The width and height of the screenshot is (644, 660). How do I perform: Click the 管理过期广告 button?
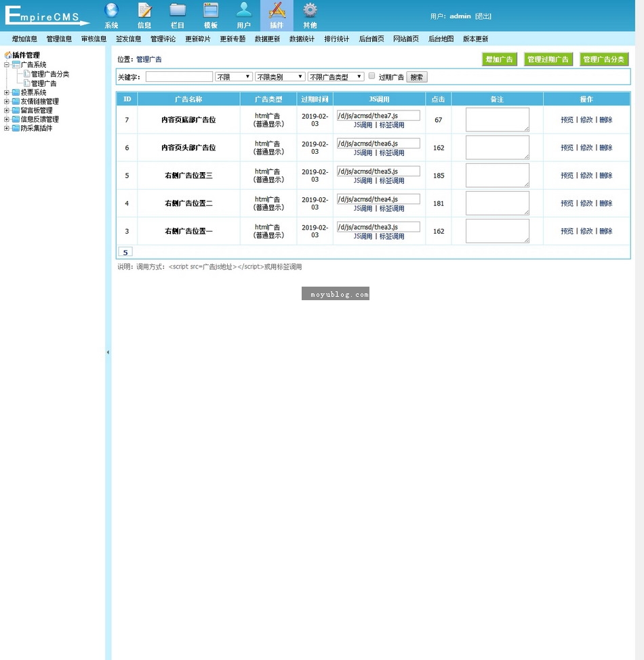[548, 60]
